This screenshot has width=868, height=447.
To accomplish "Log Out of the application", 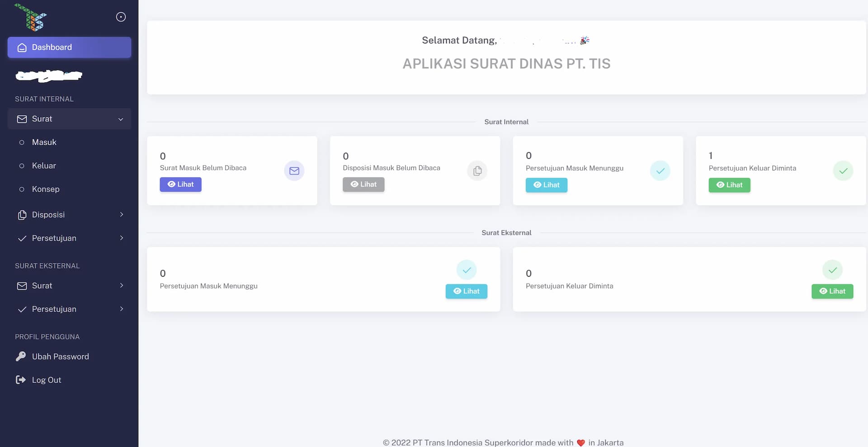I will tap(69, 380).
